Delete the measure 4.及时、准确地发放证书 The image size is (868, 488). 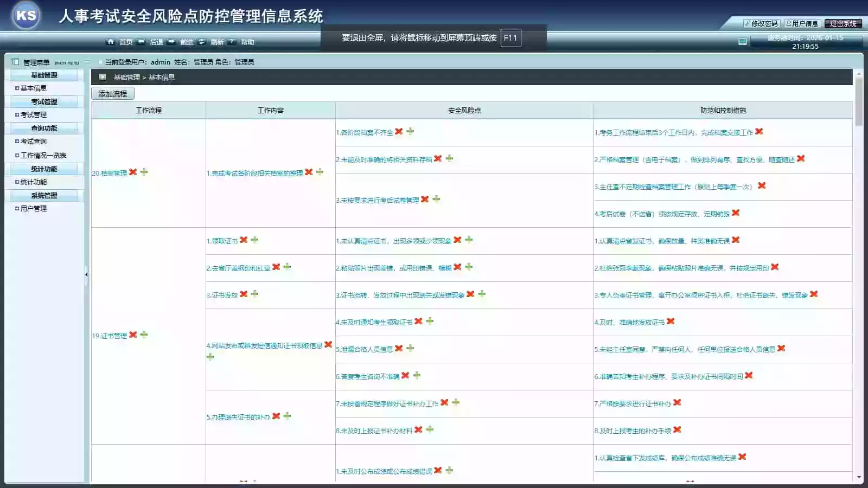pyautogui.click(x=671, y=321)
